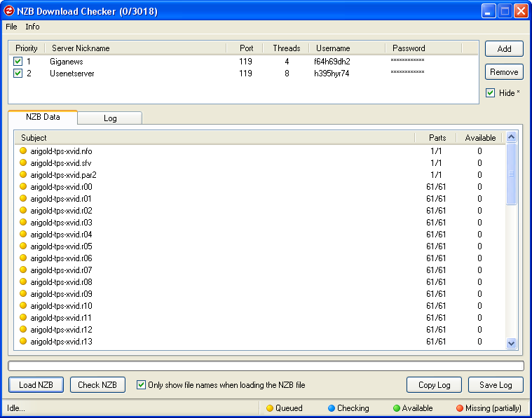The height and width of the screenshot is (418, 532).
Task: Click the masked password in Giganews row
Action: (x=407, y=60)
